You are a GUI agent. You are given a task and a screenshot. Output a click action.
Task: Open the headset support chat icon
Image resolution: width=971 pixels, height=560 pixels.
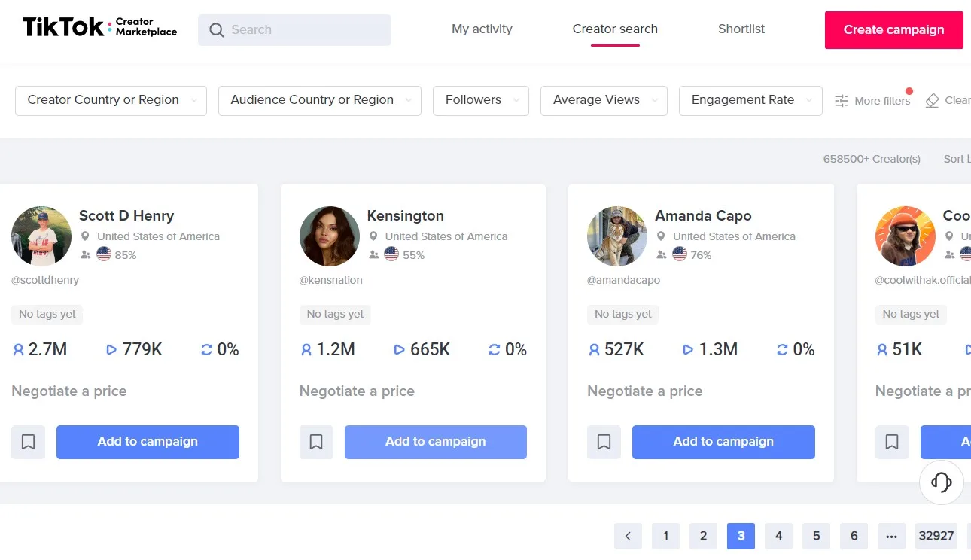click(941, 482)
